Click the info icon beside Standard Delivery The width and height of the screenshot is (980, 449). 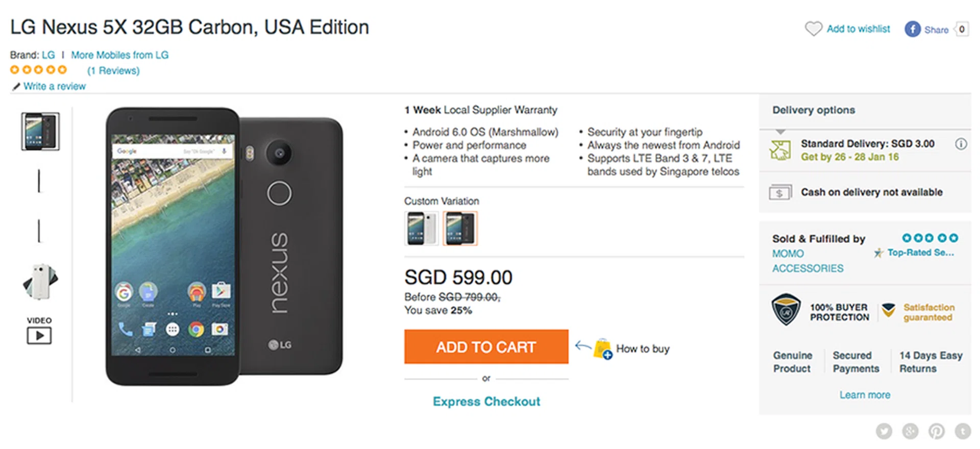961,144
